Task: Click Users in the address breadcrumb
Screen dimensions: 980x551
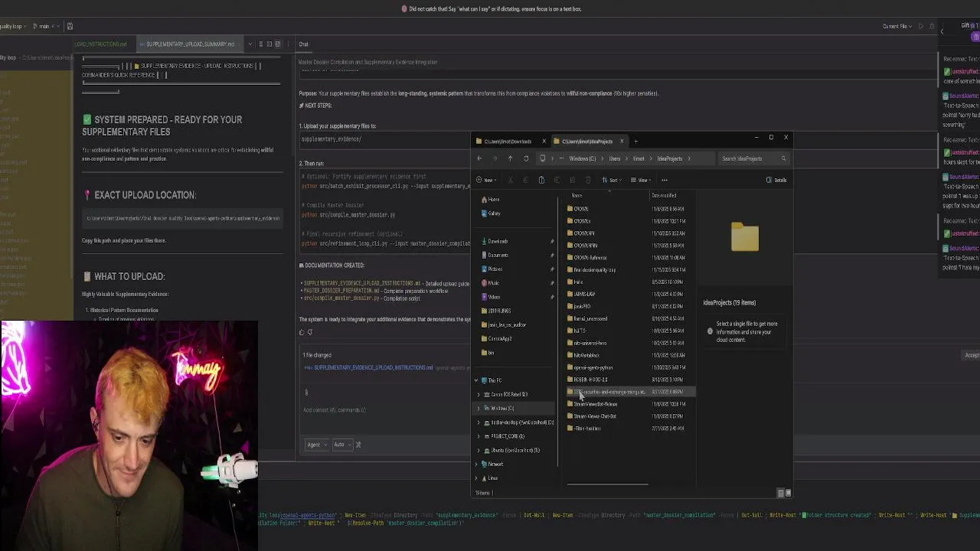Action: pyautogui.click(x=614, y=158)
